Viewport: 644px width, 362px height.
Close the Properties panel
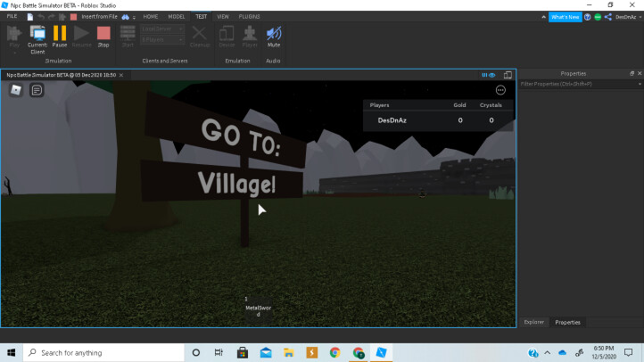(x=640, y=73)
